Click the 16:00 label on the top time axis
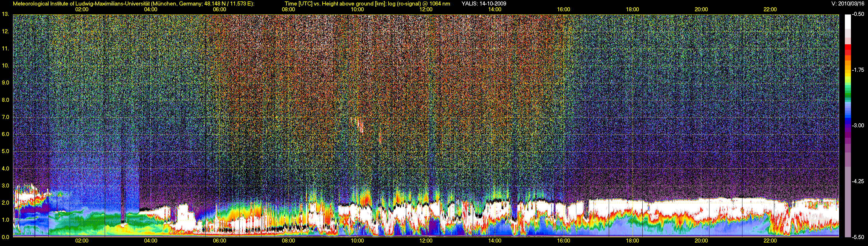The width and height of the screenshot is (868, 246). coord(564,10)
